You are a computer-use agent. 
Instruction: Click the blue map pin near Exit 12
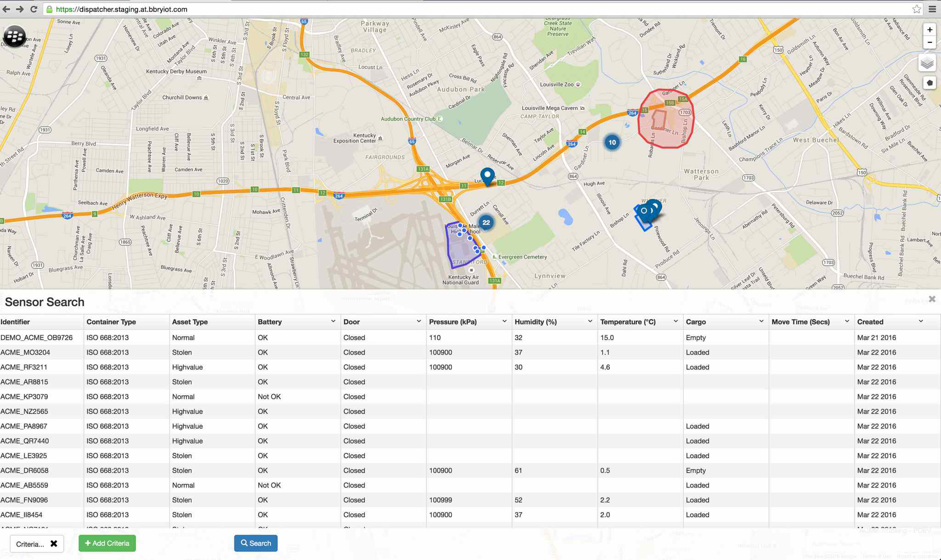point(487,175)
